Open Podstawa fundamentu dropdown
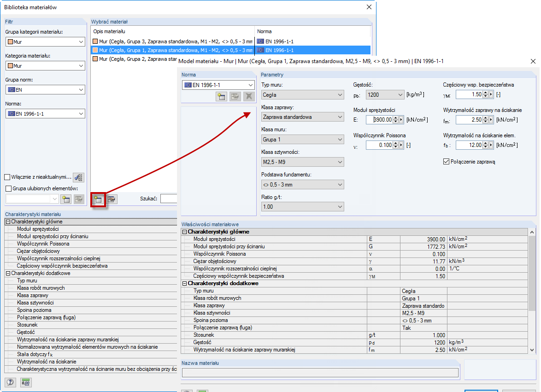The height and width of the screenshot is (392, 541). tap(303, 184)
